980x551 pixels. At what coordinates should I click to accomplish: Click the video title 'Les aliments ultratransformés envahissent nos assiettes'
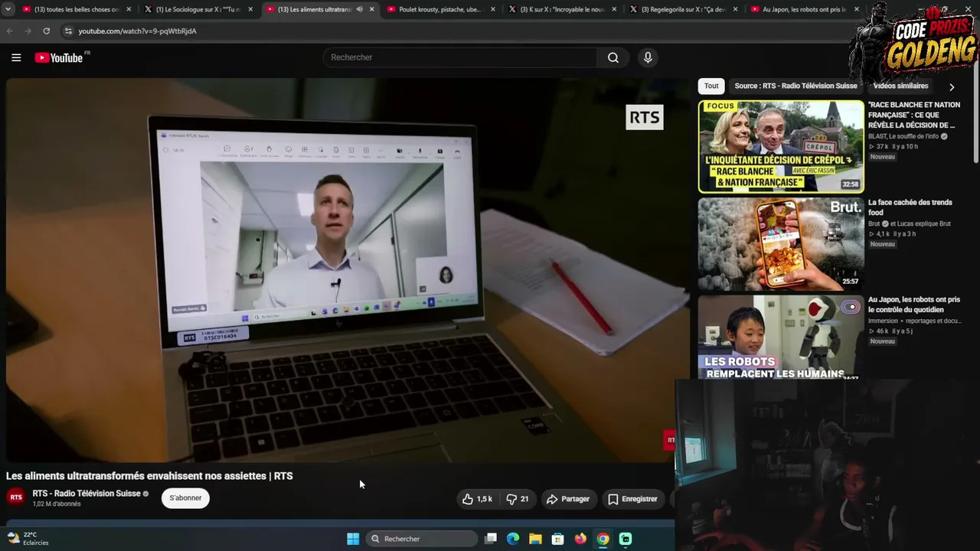(149, 476)
